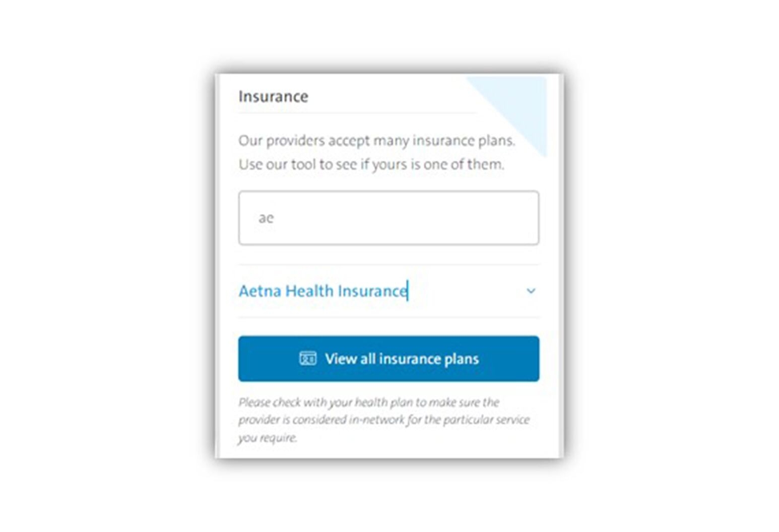Select the sentence 'Use our tool to see if yours is one of them'
779x532 pixels.
click(x=373, y=164)
